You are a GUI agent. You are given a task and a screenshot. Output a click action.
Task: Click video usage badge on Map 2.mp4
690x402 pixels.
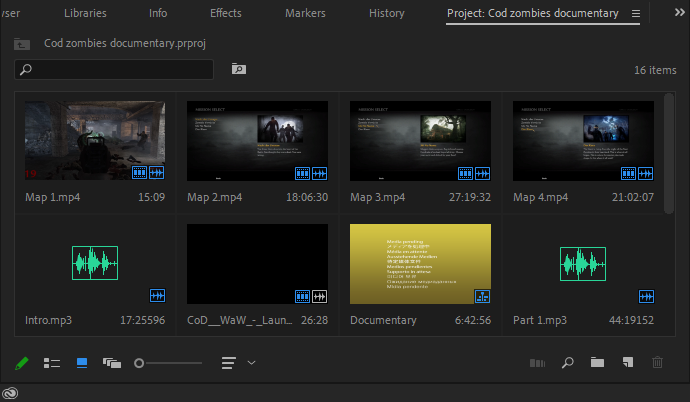[x=302, y=174]
